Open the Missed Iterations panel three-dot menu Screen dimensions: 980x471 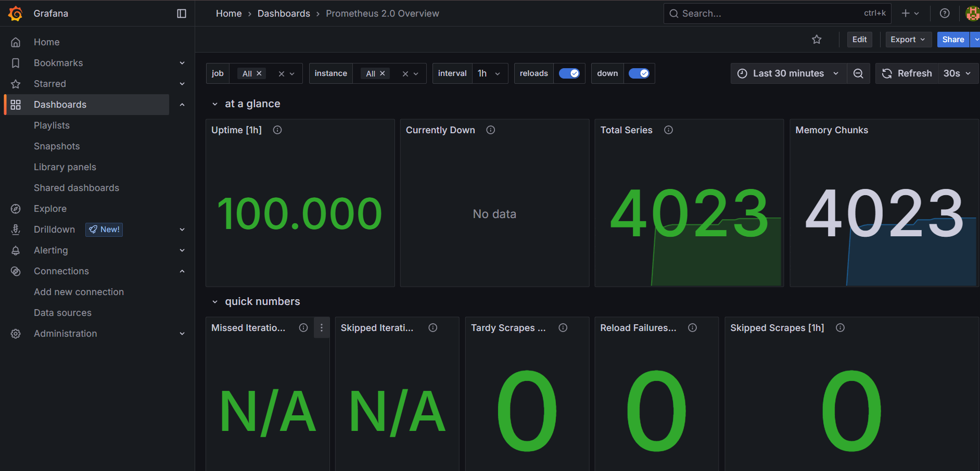[322, 328]
